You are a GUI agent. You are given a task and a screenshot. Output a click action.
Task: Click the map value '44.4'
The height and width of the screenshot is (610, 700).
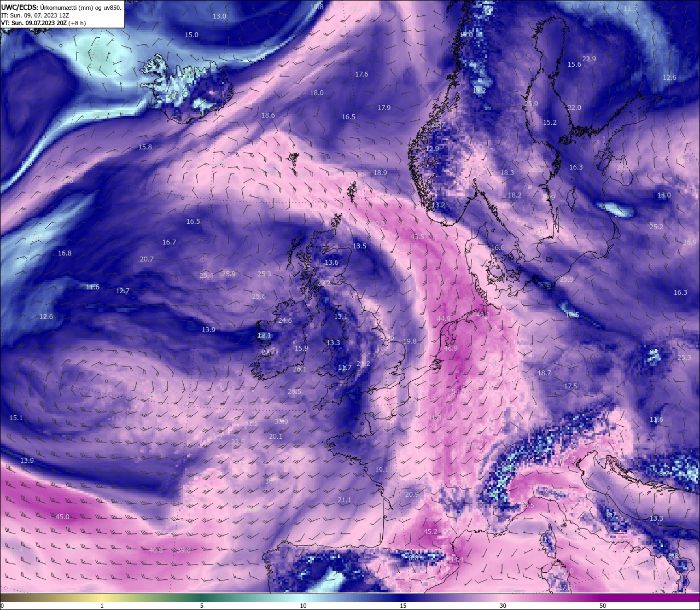pyautogui.click(x=457, y=560)
